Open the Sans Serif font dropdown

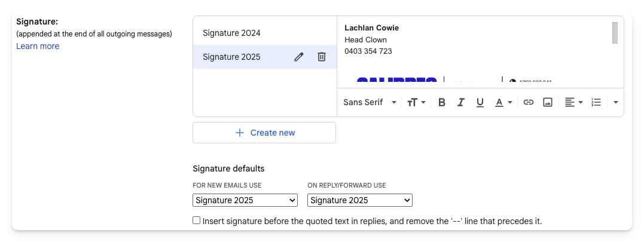(370, 102)
